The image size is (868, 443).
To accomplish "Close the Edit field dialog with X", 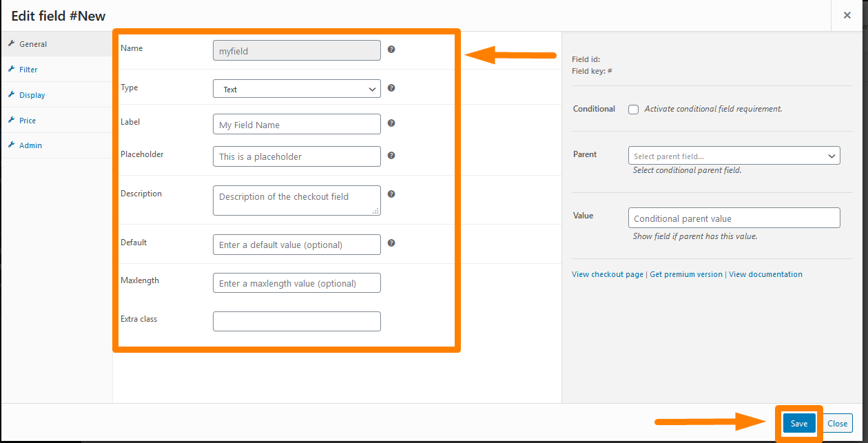I will coord(847,15).
